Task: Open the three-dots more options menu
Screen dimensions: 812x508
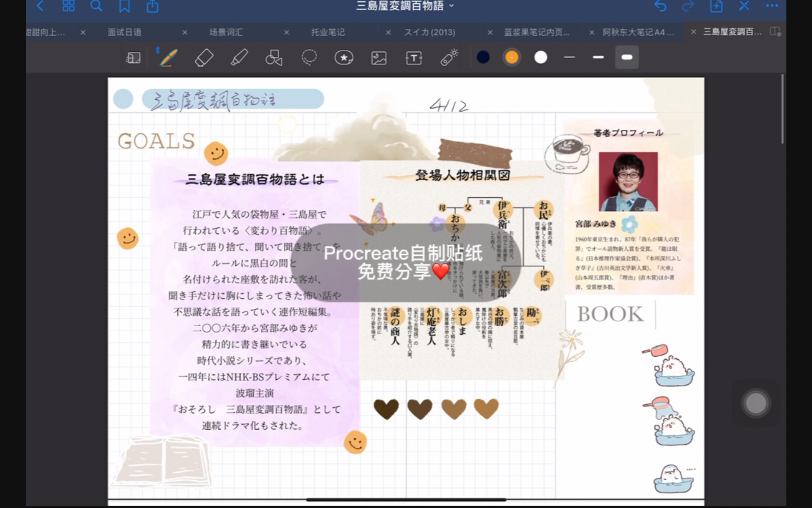Action: pyautogui.click(x=772, y=6)
